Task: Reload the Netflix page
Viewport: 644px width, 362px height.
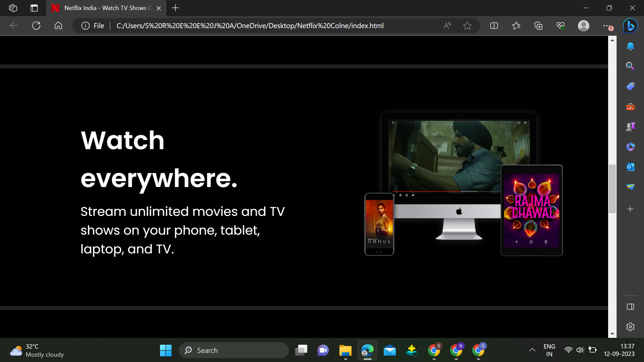Action: pos(36,25)
